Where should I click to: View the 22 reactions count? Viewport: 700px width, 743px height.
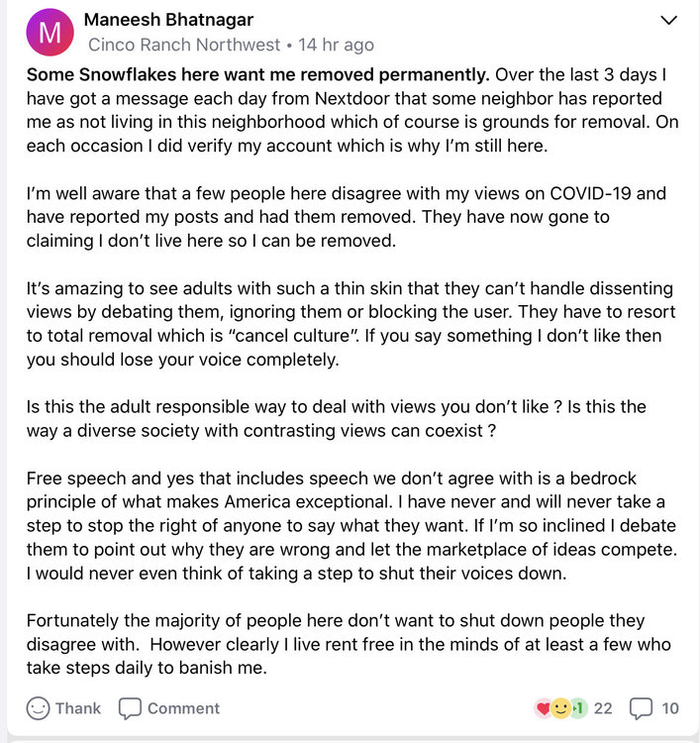[x=603, y=708]
